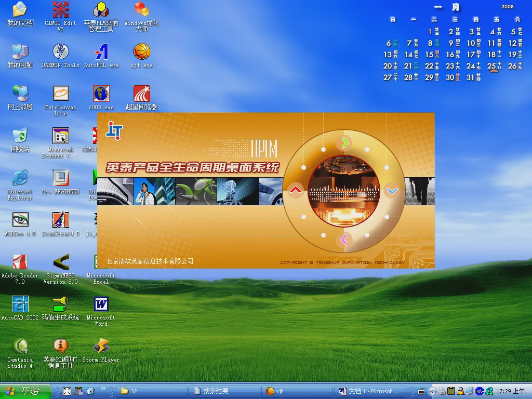Open the SigmaNEST Version 8.0 shortcut
Screen dimensions: 532x399
click(x=60, y=262)
